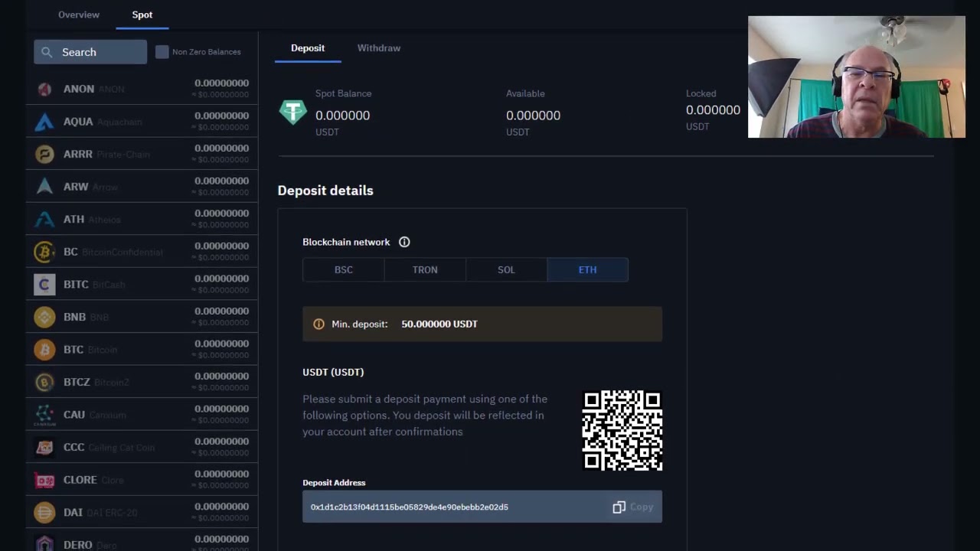Select the DAI row label
This screenshot has height=551, width=980.
[73, 512]
